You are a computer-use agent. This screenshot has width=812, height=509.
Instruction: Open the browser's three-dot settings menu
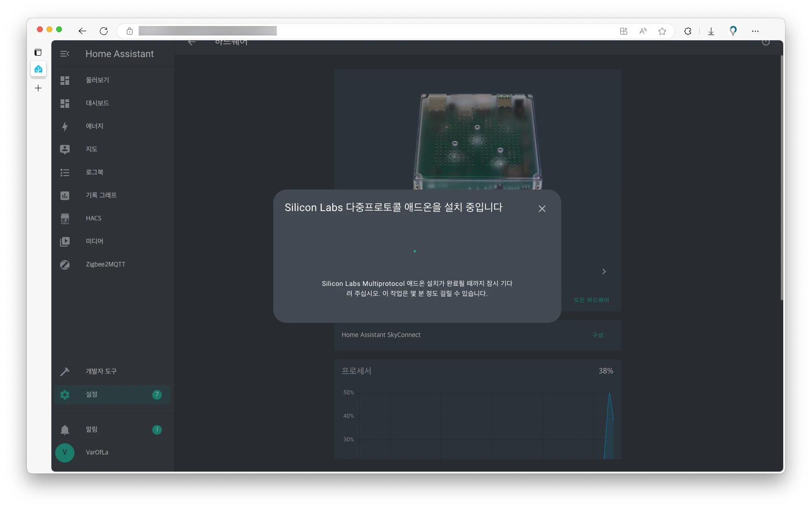point(755,31)
